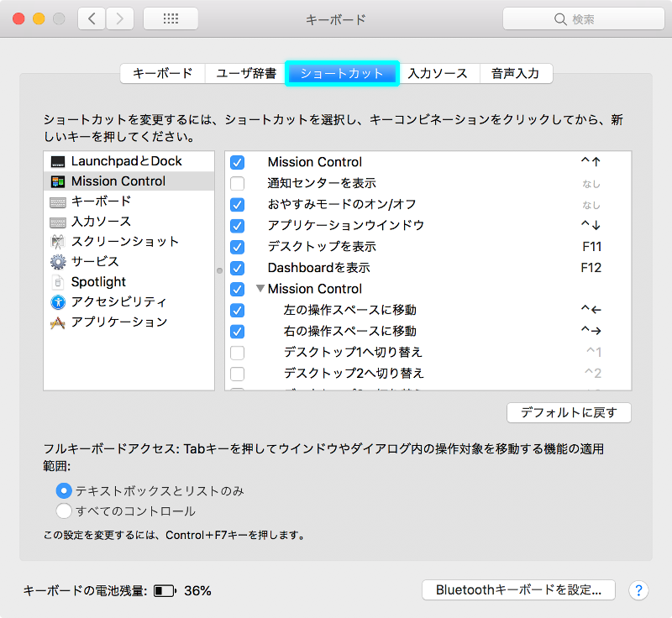Click the アクセシビリティ category icon
Image resolution: width=672 pixels, height=618 pixels.
(58, 302)
